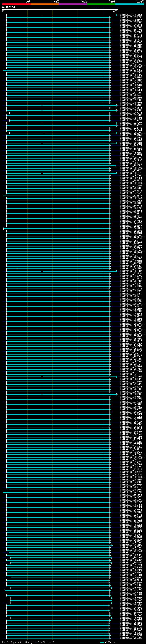Select label UniRef100_A5K186
The image size is (146, 644).
click(x=131, y=153)
